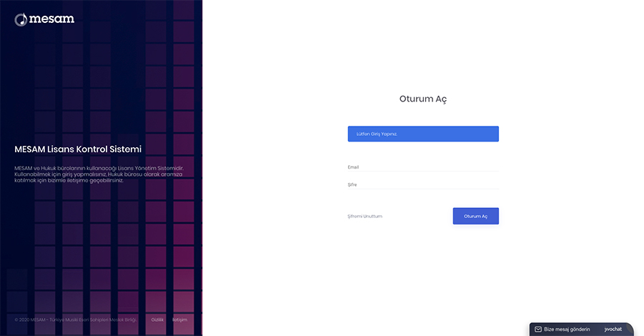Open the Gizlilik footer link
The width and height of the screenshot is (644, 336).
157,320
